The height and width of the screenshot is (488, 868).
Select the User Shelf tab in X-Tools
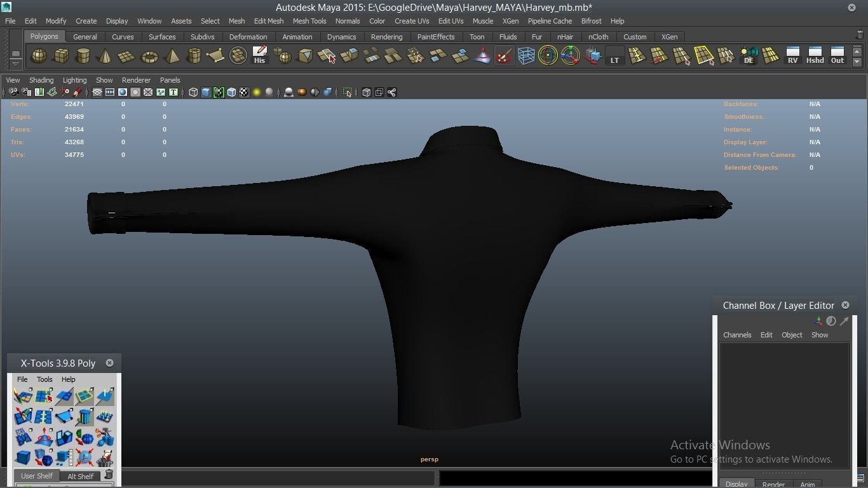coord(37,476)
